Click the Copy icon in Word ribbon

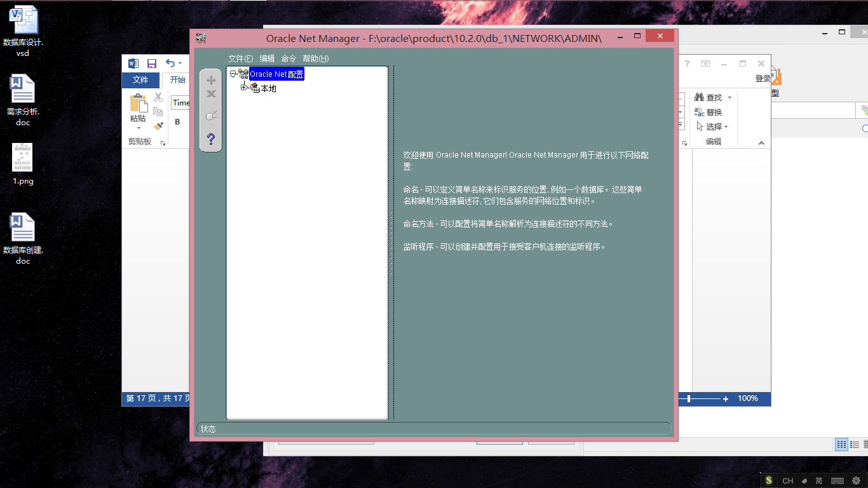coord(158,112)
